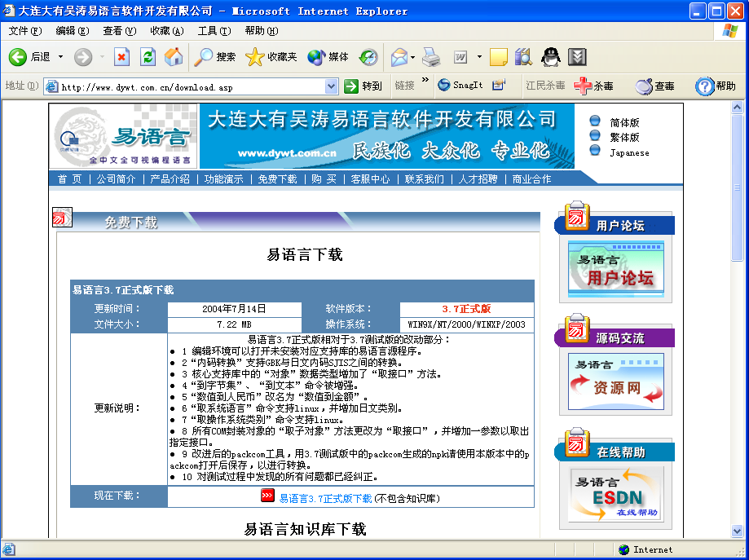Click the grey down-arrows toolbar icon
The width and height of the screenshot is (749, 560).
pyautogui.click(x=577, y=57)
